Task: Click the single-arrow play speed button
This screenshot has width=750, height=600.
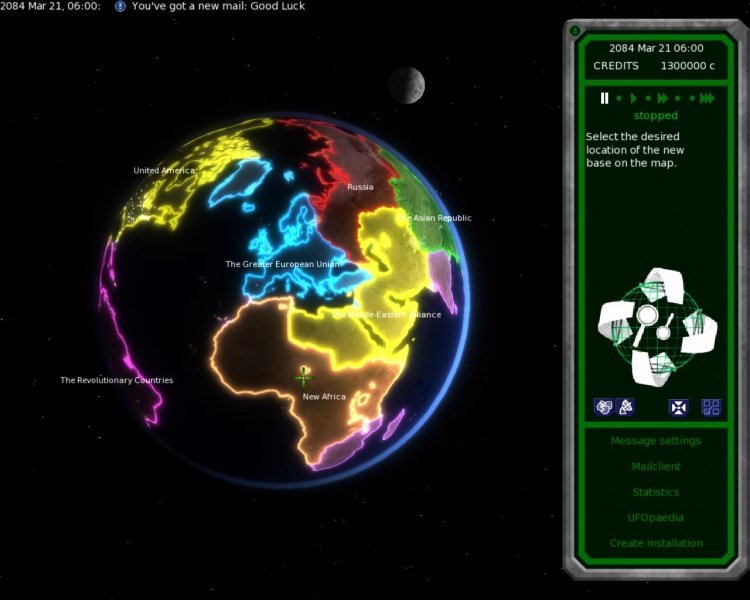Action: tap(634, 98)
